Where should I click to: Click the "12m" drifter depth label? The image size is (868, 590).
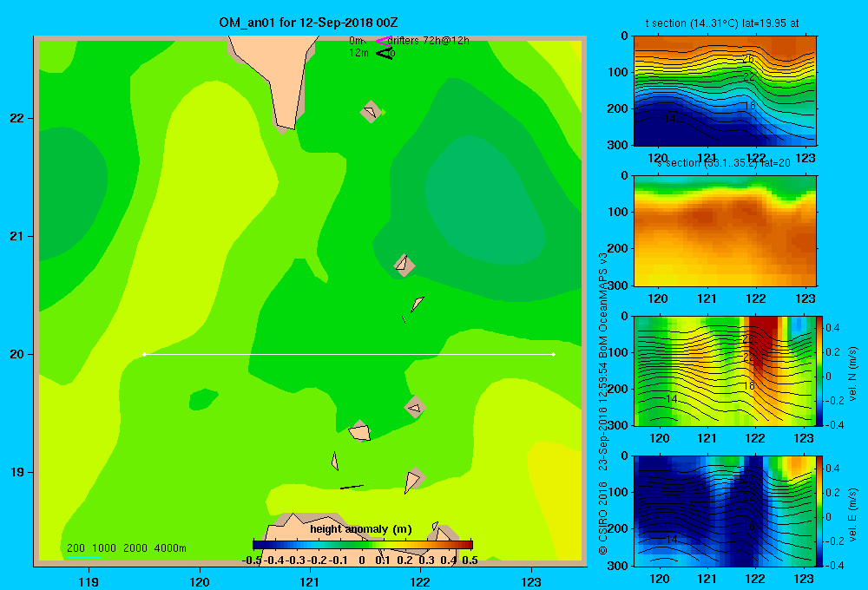pos(358,53)
